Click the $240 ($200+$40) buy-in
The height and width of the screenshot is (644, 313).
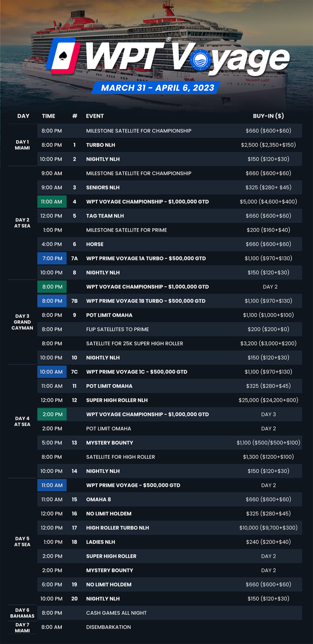coord(268,542)
